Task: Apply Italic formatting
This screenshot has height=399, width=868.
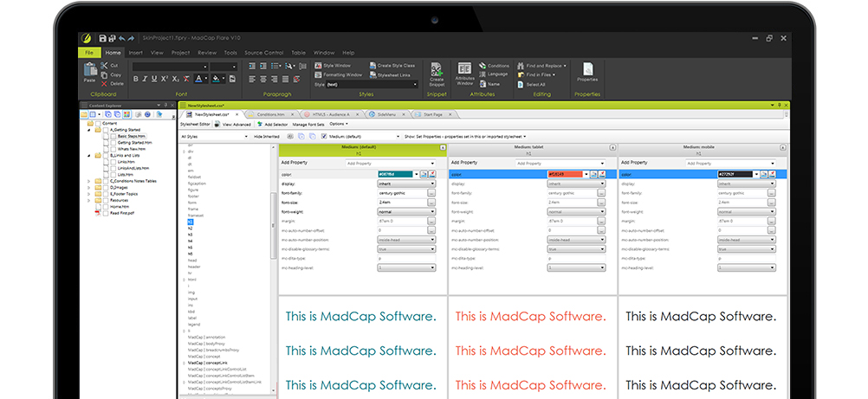Action: tap(145, 79)
